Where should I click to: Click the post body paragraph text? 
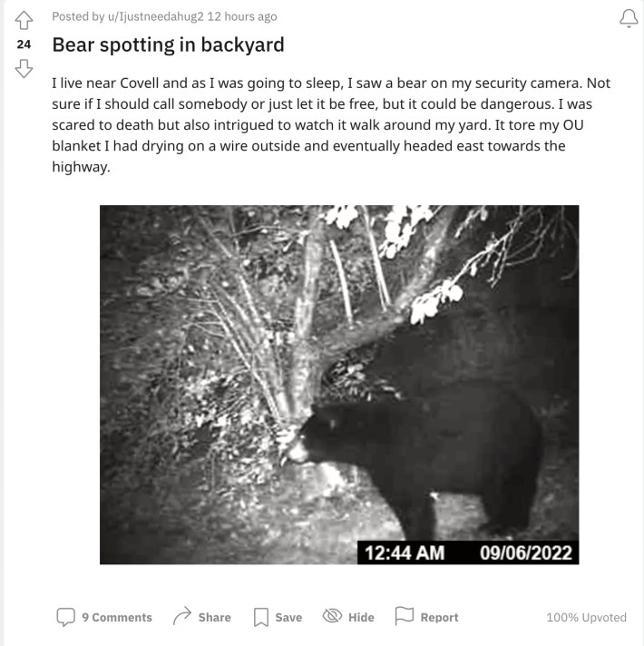(331, 125)
